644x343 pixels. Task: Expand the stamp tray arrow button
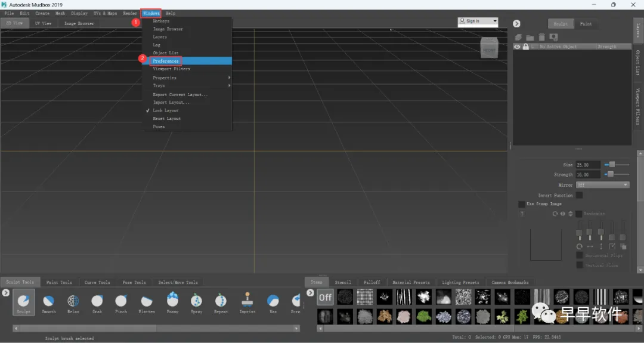(x=311, y=292)
